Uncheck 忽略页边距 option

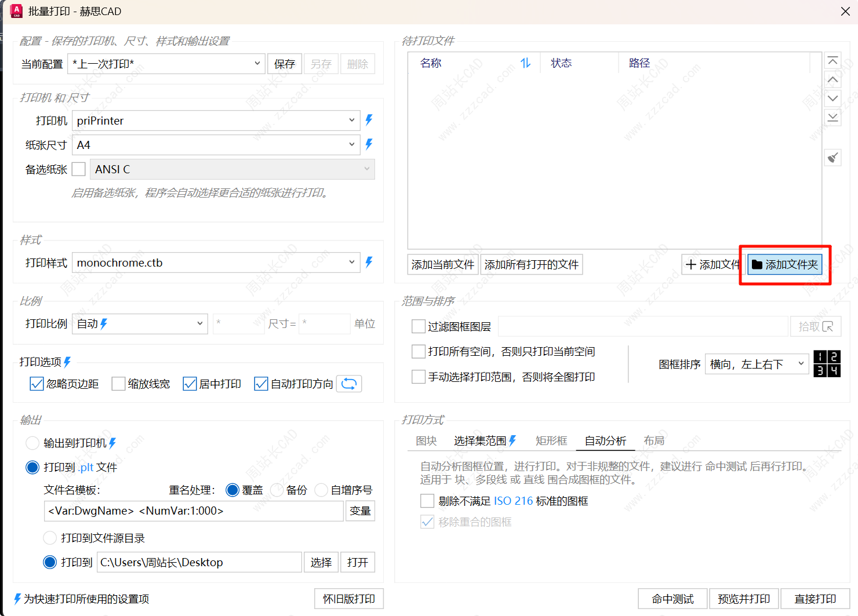[x=37, y=384]
